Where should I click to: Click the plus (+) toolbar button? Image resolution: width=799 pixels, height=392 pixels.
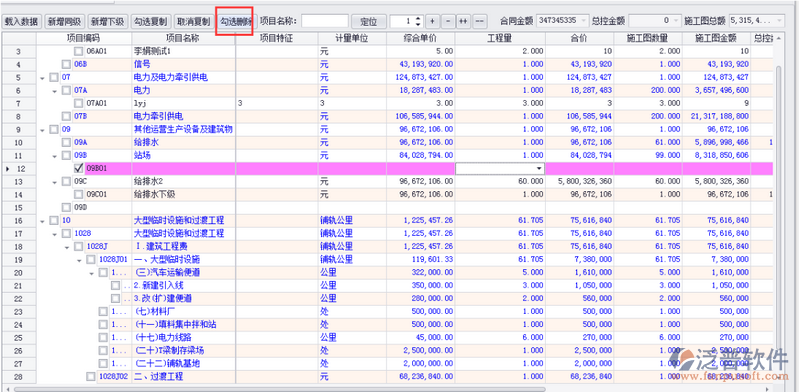click(432, 21)
